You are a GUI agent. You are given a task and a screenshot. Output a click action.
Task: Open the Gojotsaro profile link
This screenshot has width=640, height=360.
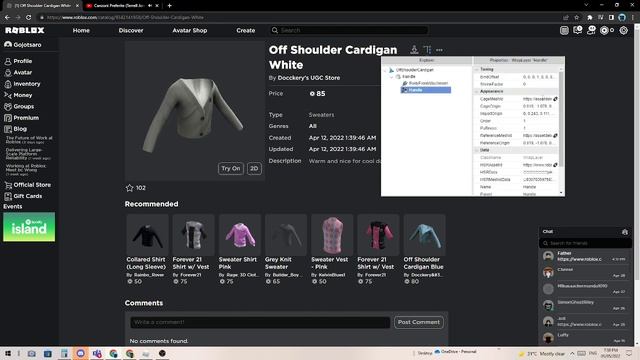tap(23, 44)
